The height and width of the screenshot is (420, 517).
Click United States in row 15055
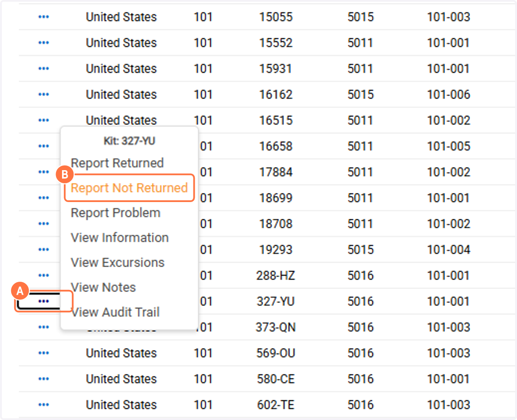click(121, 17)
